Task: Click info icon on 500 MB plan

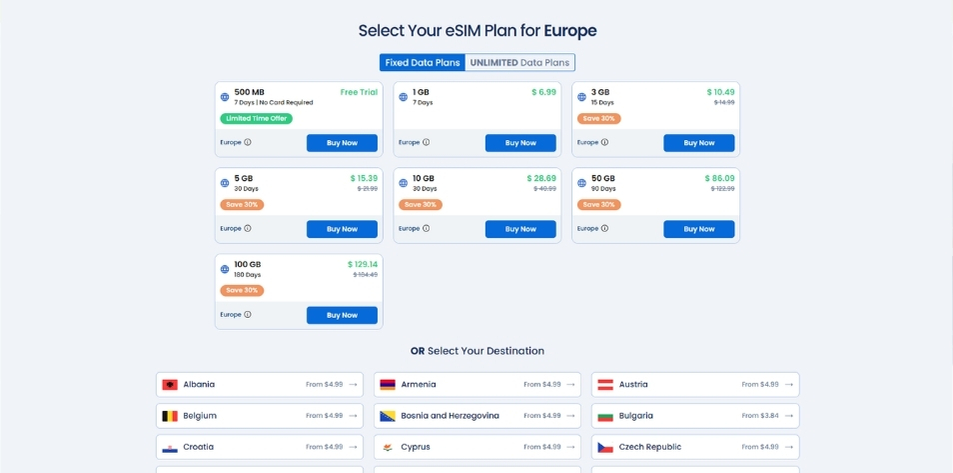Action: point(248,143)
